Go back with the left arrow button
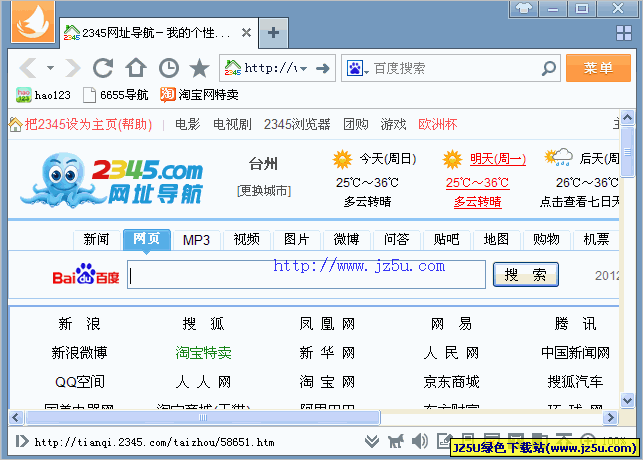 pos(28,68)
